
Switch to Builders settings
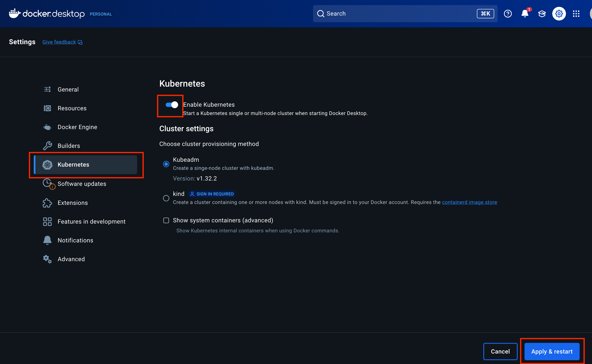coord(86,146)
